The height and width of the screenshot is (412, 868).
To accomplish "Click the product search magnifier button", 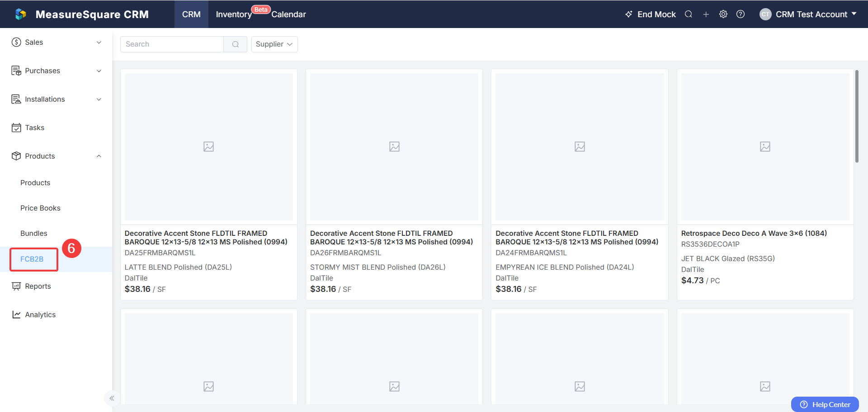I will coord(235,44).
